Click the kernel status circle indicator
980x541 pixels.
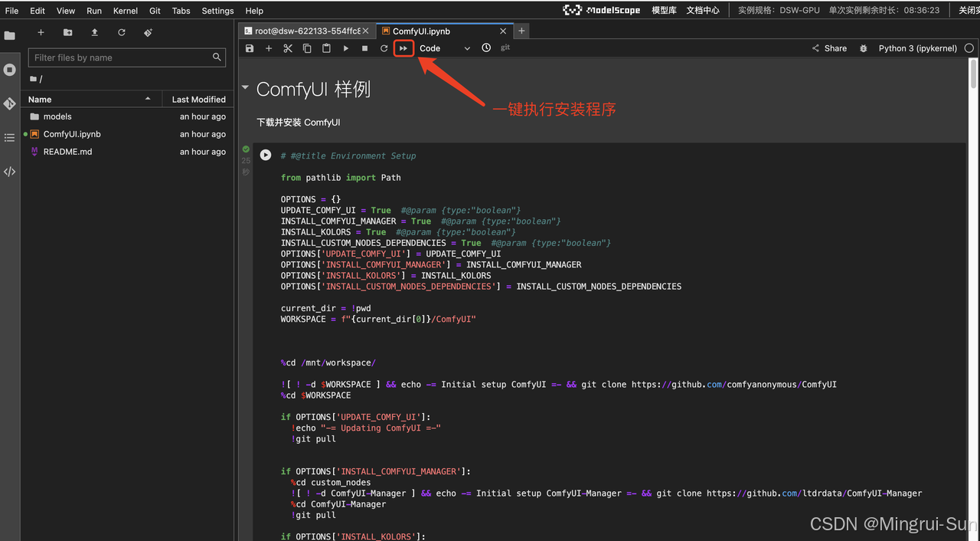coord(969,48)
